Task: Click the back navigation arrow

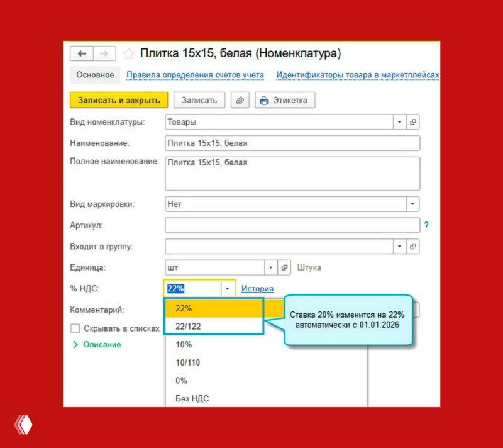Action: click(82, 53)
